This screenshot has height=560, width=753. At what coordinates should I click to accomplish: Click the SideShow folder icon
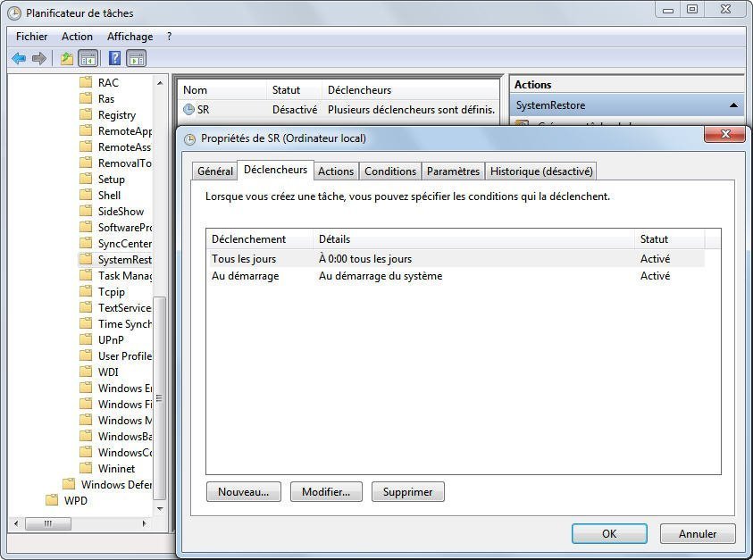[x=86, y=211]
